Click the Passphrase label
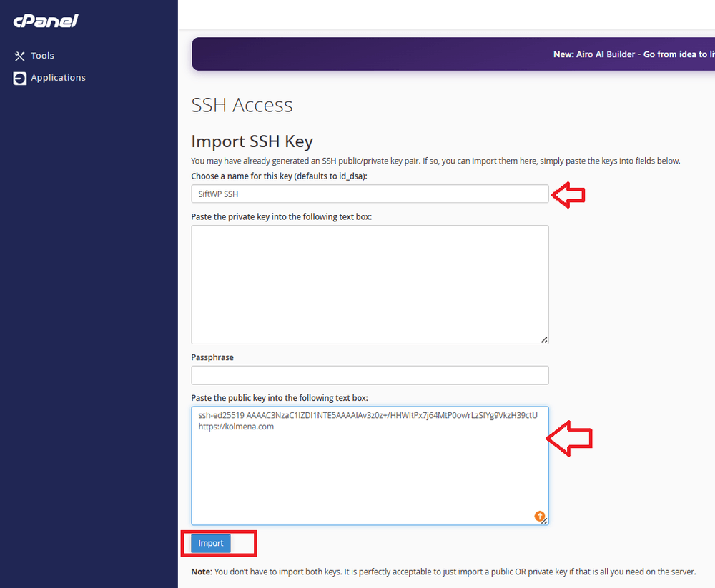The image size is (715, 588). [x=212, y=357]
